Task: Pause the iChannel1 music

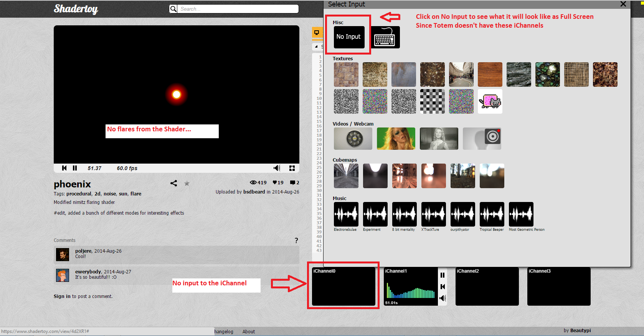Action: coord(443,275)
